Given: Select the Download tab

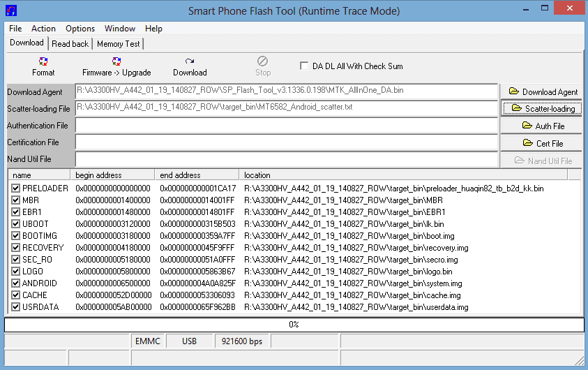Looking at the screenshot, I should point(27,43).
